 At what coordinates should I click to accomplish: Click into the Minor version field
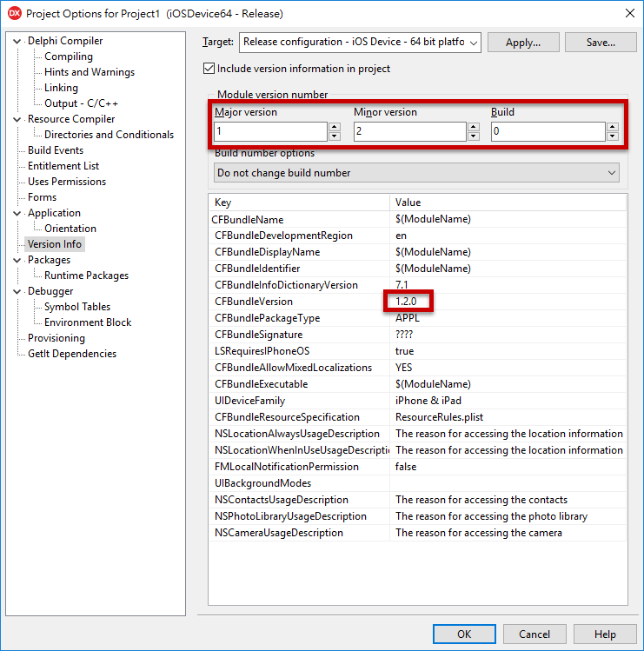click(x=410, y=131)
